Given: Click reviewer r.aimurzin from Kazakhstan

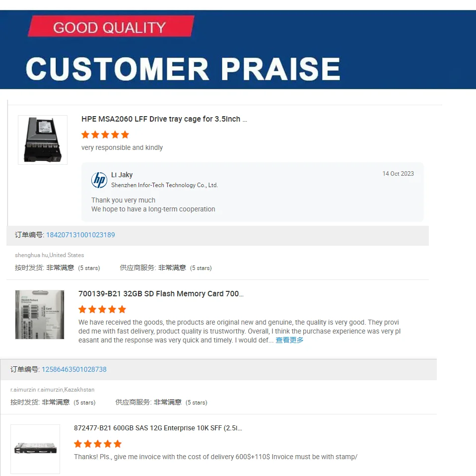Looking at the screenshot, I should 52,390.
